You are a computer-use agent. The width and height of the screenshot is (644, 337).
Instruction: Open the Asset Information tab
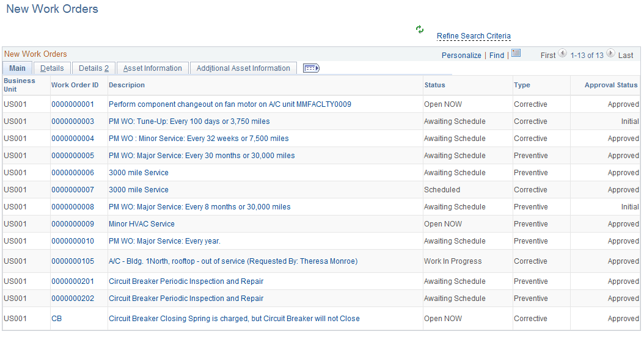pos(152,68)
